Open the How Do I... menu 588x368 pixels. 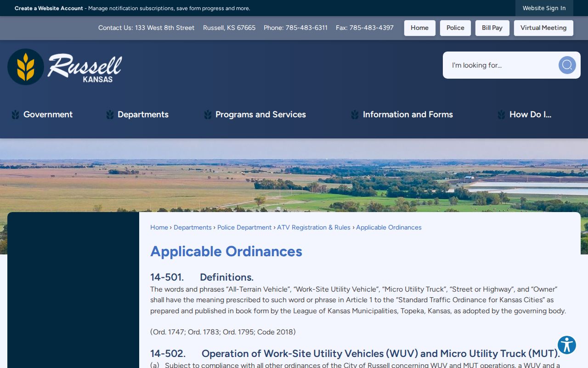530,115
